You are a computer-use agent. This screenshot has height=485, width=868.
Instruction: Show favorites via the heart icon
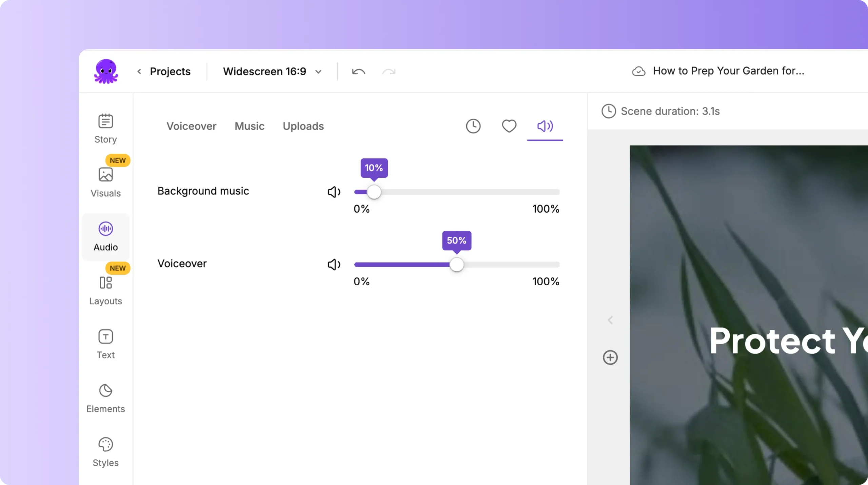pyautogui.click(x=509, y=126)
